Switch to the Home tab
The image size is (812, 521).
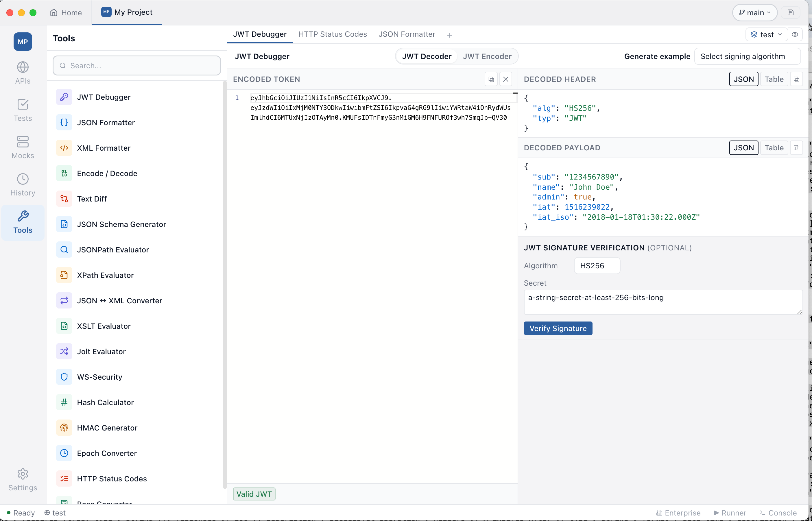tap(66, 12)
